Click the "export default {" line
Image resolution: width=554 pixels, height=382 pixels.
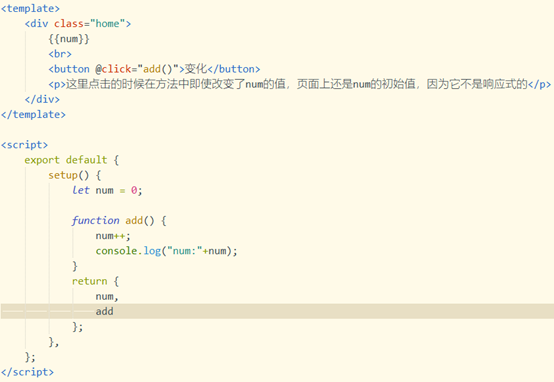click(x=72, y=160)
